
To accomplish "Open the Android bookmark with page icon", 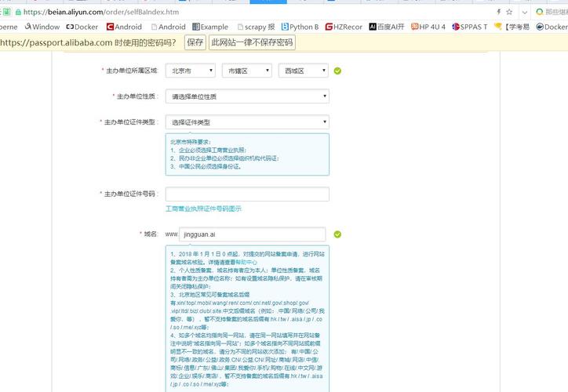I will point(169,27).
